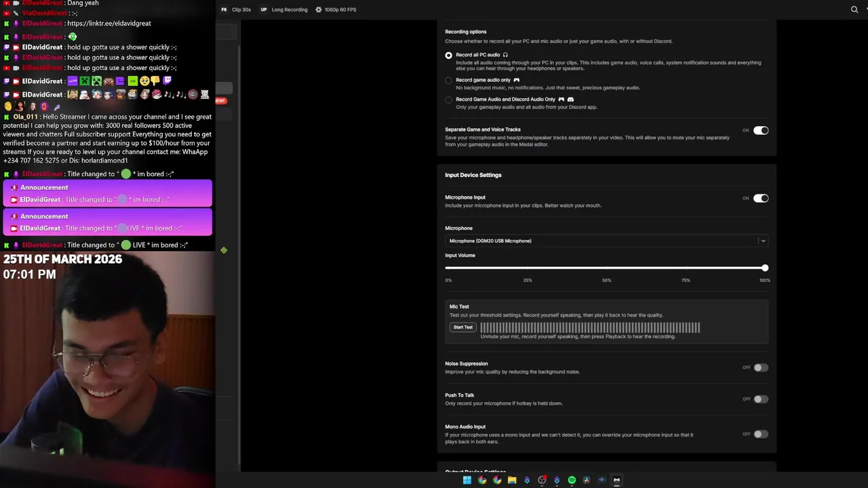The image size is (868, 488).
Task: Click the Medal app icon in the taskbar
Action: point(616,480)
